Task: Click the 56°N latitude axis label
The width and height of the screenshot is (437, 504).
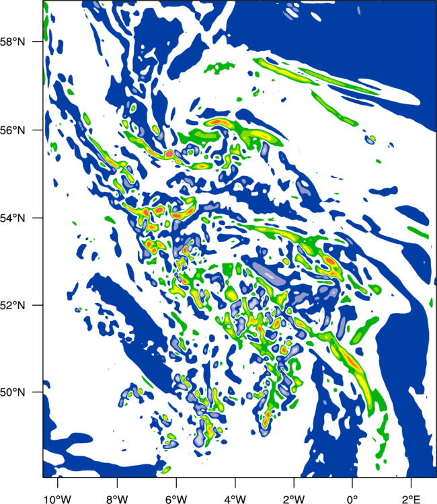Action: click(x=12, y=130)
